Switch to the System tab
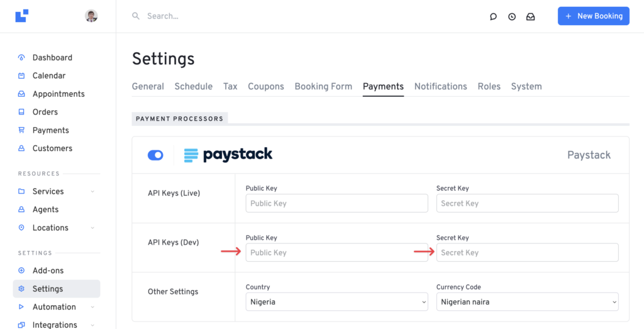This screenshot has height=329, width=644. [x=526, y=87]
